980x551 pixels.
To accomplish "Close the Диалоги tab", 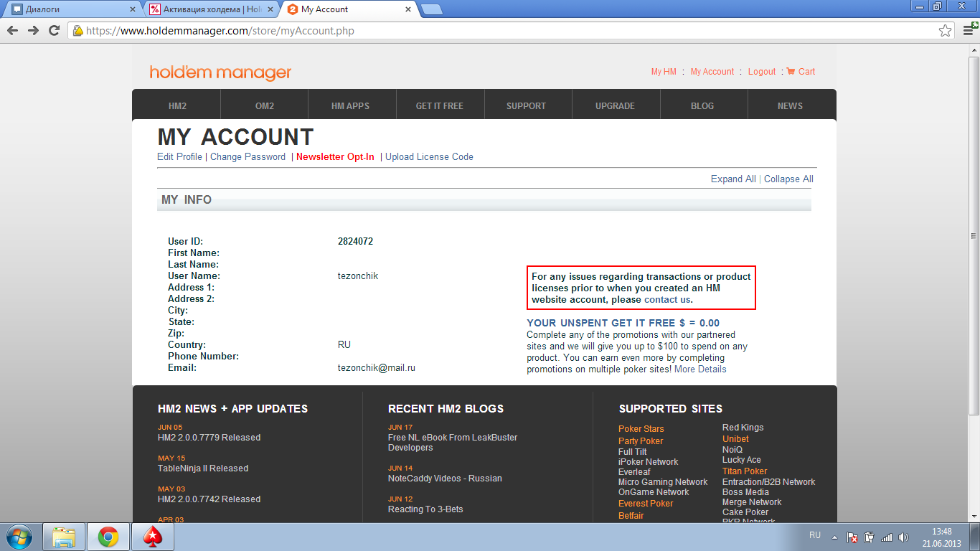I will [132, 9].
